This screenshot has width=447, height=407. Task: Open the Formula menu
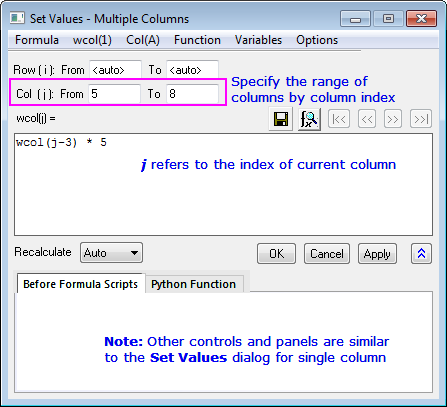coord(37,40)
